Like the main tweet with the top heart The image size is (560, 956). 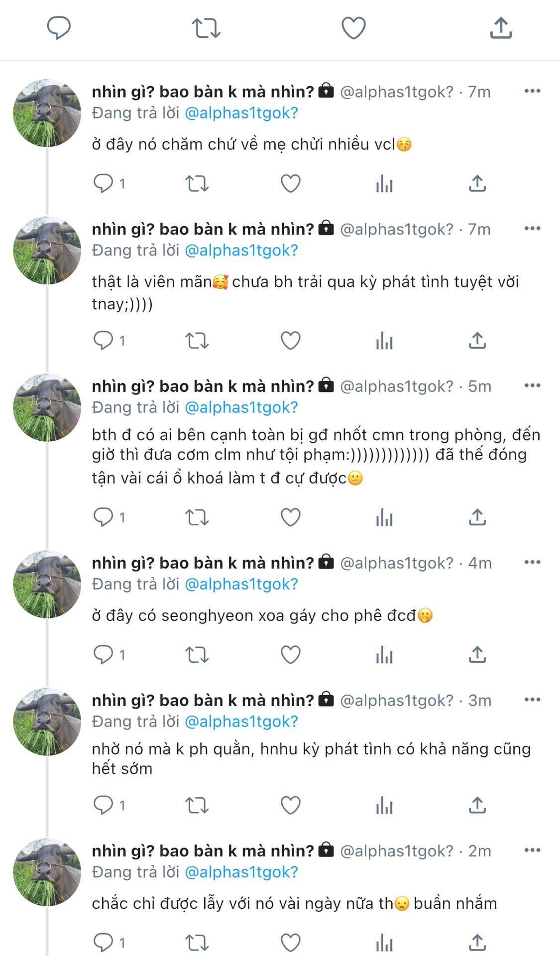pos(353,28)
